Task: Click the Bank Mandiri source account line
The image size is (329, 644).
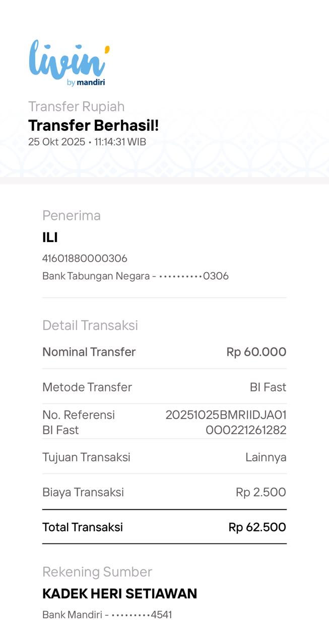Action: tap(107, 615)
